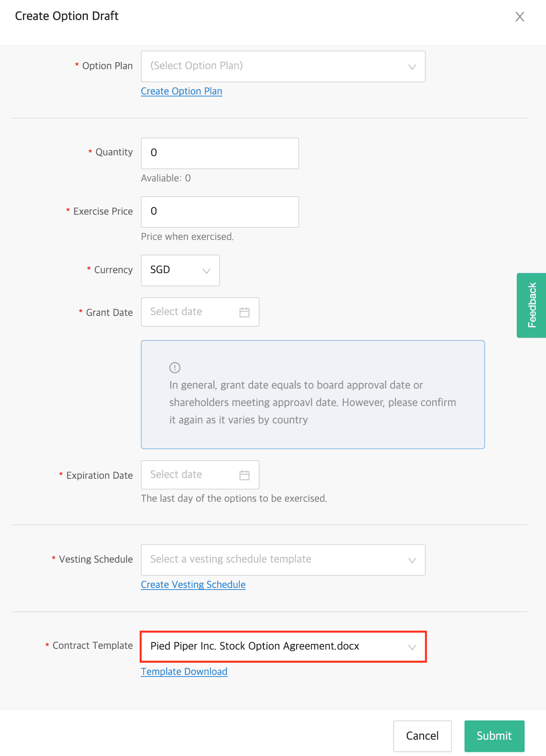
Task: Click the Vesting Schedule dropdown chevron
Action: coord(412,561)
